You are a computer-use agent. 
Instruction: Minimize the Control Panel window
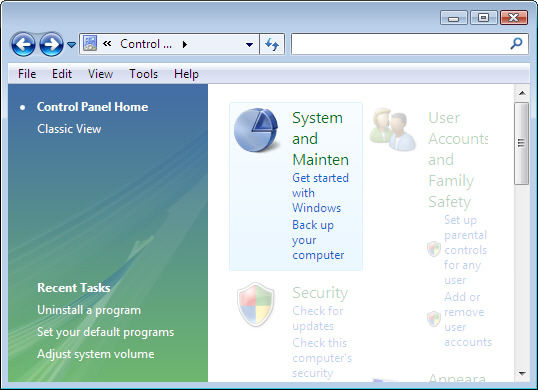454,18
